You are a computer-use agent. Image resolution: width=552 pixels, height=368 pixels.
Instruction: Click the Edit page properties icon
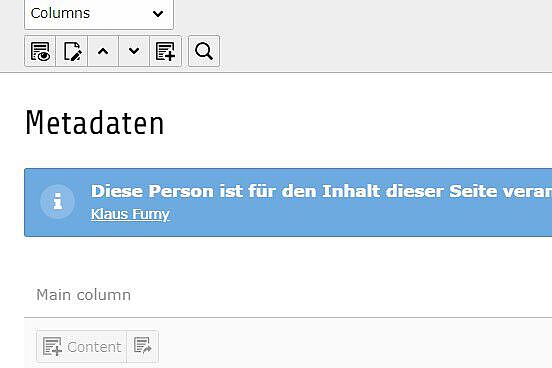[72, 51]
